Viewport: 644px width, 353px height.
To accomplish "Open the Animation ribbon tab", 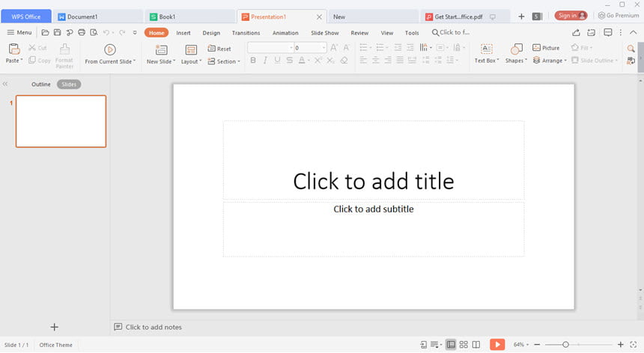I will point(285,33).
